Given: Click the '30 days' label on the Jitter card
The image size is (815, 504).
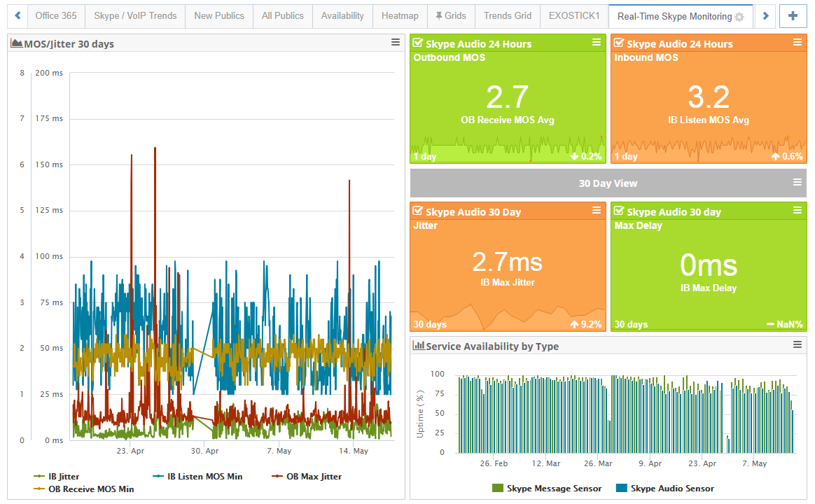Looking at the screenshot, I should pos(430,324).
